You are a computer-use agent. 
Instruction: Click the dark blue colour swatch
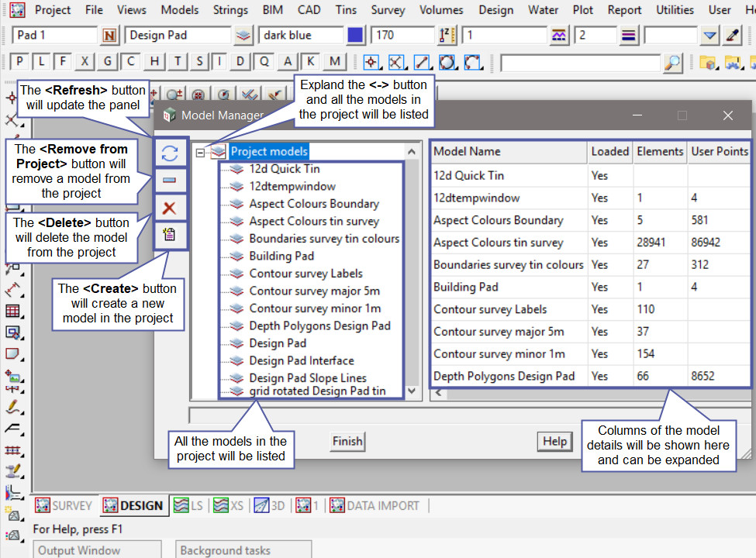(x=355, y=36)
